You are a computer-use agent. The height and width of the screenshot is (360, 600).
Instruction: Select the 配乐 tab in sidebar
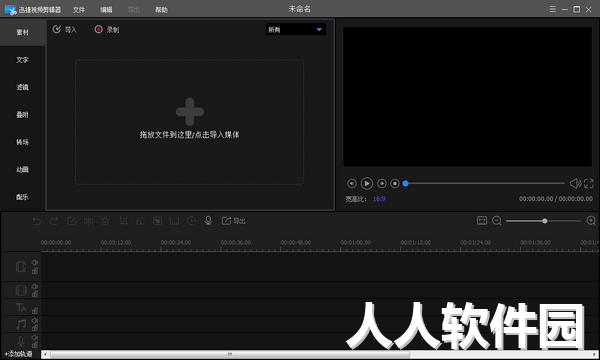pyautogui.click(x=23, y=197)
